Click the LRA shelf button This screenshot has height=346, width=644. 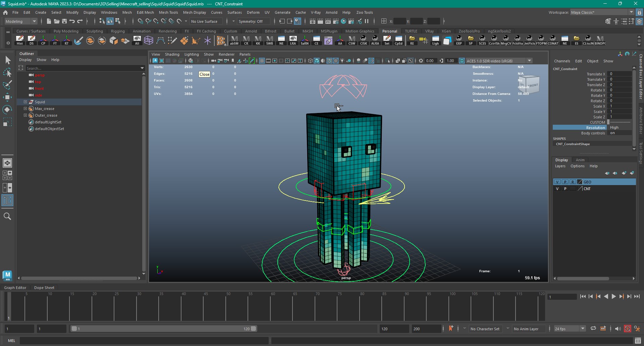(x=293, y=40)
